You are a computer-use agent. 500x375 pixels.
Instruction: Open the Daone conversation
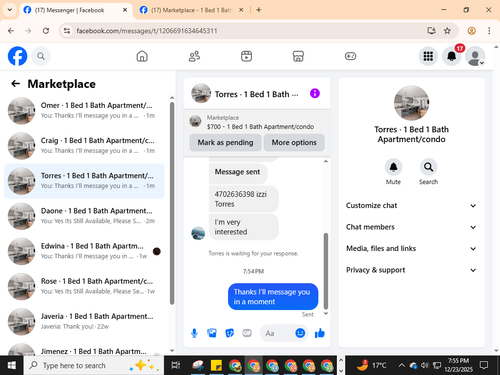tap(84, 216)
